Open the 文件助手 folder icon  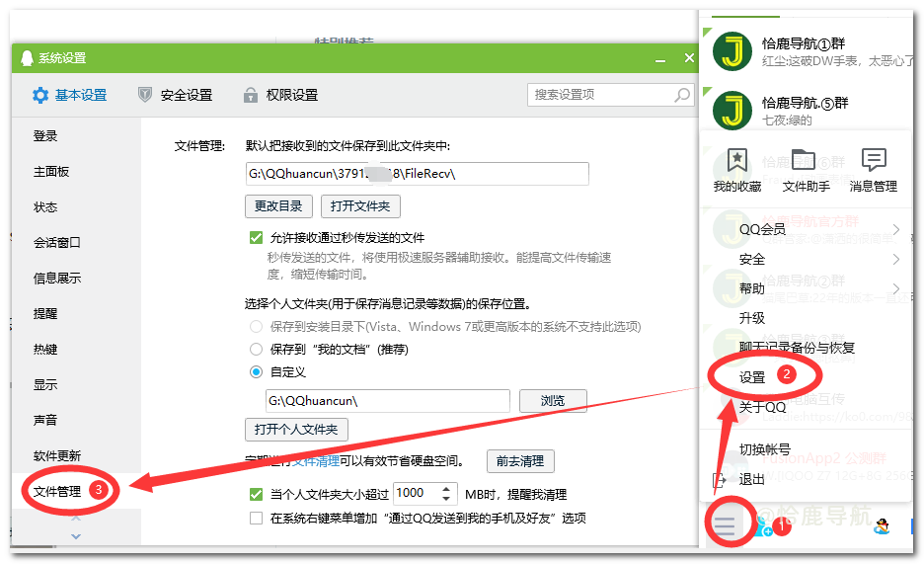coord(804,160)
